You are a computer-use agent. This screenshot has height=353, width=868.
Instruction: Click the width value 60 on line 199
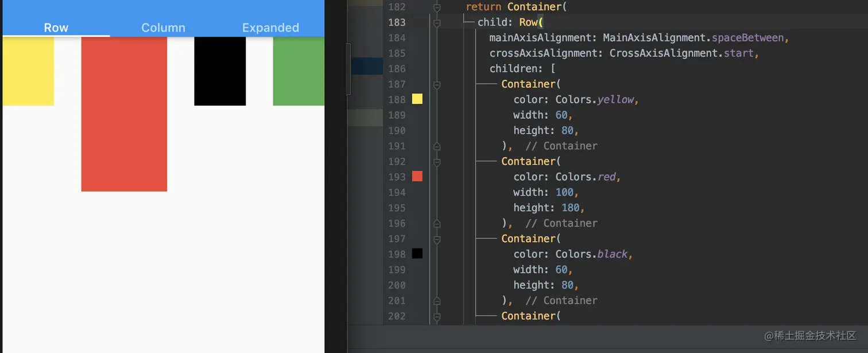click(561, 270)
